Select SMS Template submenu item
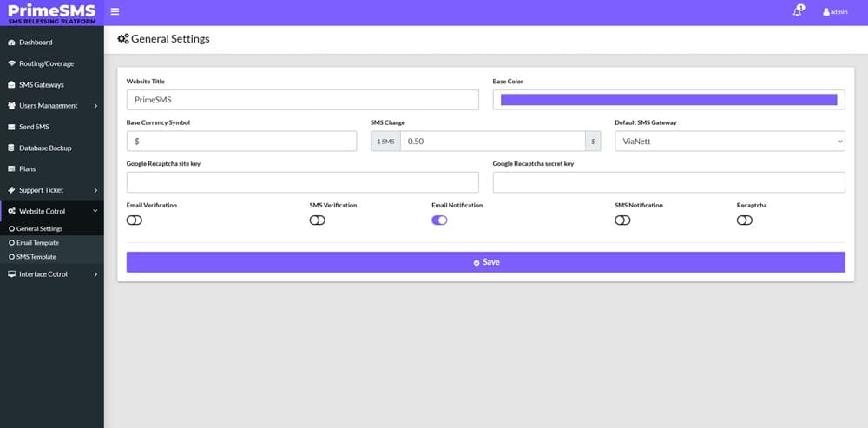Screen dimensions: 868x428 (x=36, y=257)
